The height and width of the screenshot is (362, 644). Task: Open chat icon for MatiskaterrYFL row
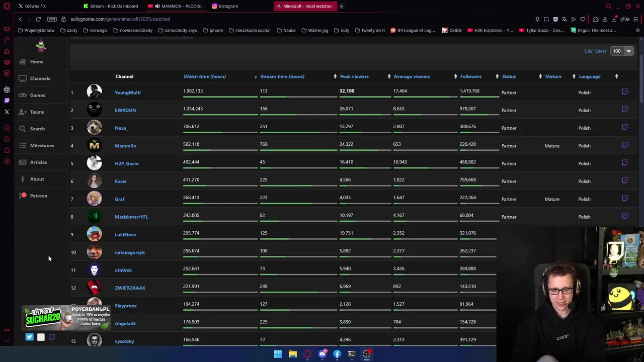(625, 216)
